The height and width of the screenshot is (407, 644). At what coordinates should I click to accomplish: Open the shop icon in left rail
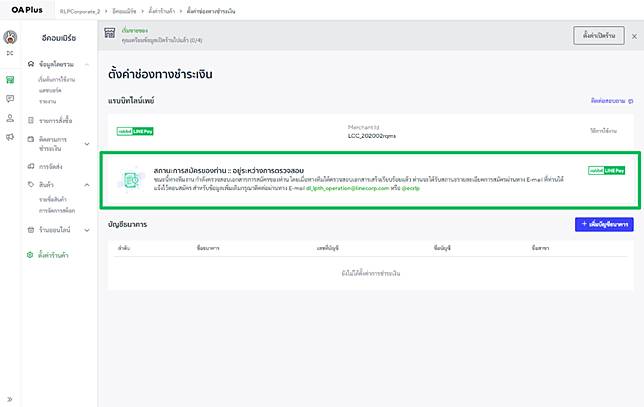(10, 79)
